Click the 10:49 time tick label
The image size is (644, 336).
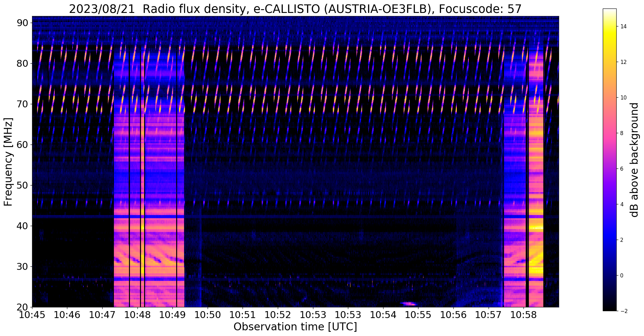pyautogui.click(x=172, y=314)
